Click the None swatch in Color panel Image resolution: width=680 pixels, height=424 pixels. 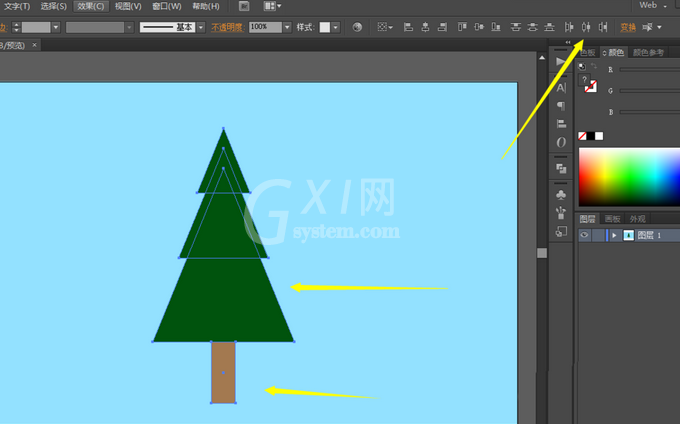(582, 136)
